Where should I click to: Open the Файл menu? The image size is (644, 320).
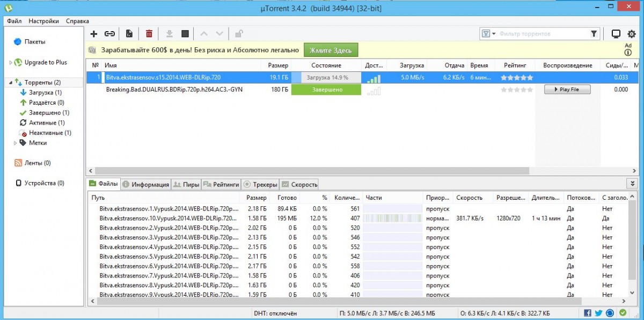click(x=15, y=21)
